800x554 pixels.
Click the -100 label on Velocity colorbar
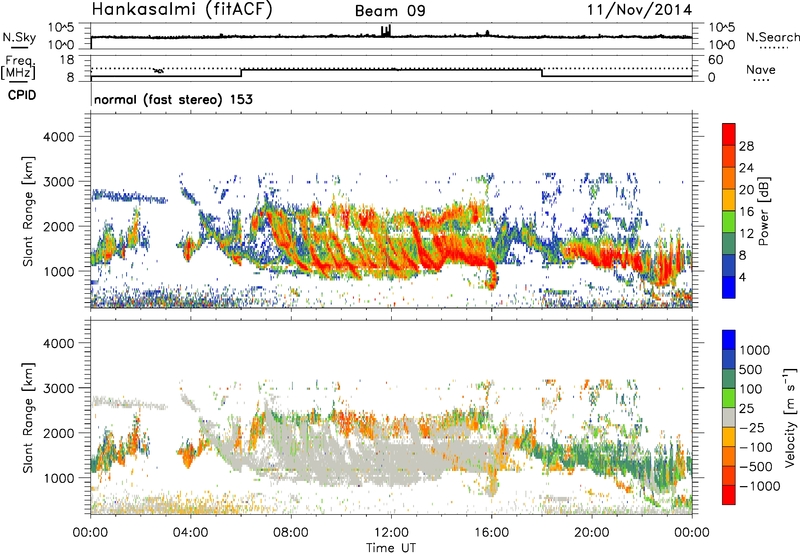pos(756,447)
